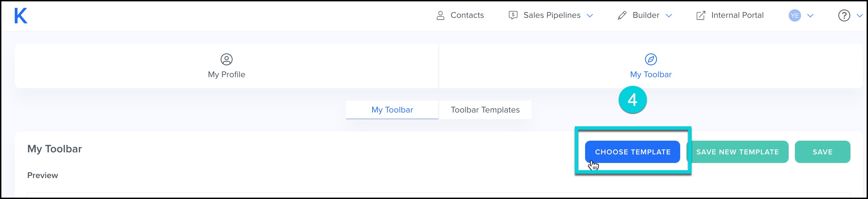Select the My Toolbar sub-tab
This screenshot has height=199, width=868.
[392, 110]
